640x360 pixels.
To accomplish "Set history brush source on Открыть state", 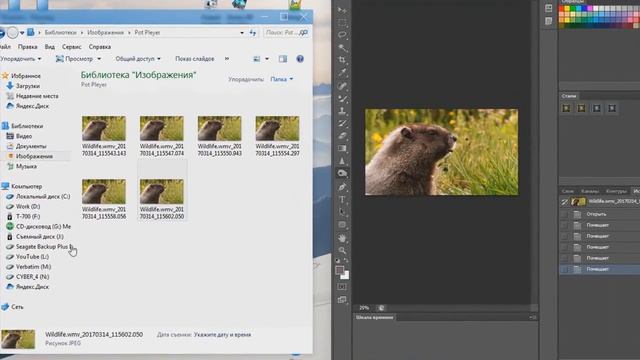I will pyautogui.click(x=564, y=214).
